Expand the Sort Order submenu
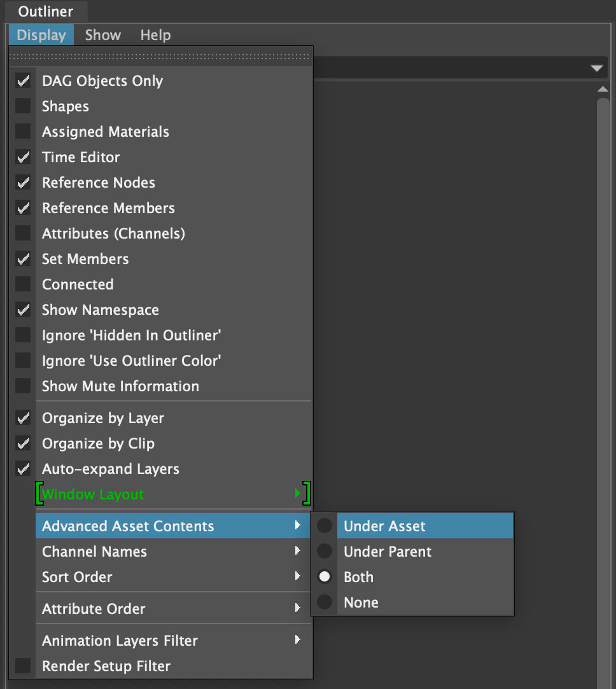 click(173, 576)
